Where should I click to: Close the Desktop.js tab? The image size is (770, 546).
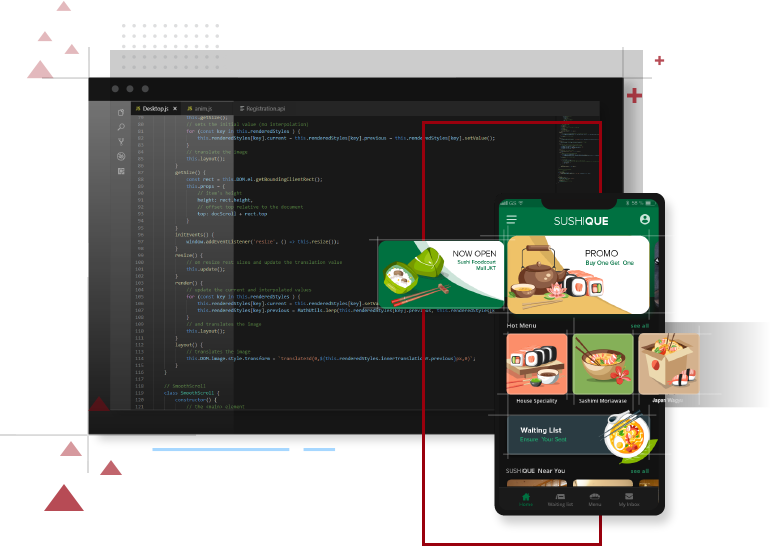coord(176,108)
